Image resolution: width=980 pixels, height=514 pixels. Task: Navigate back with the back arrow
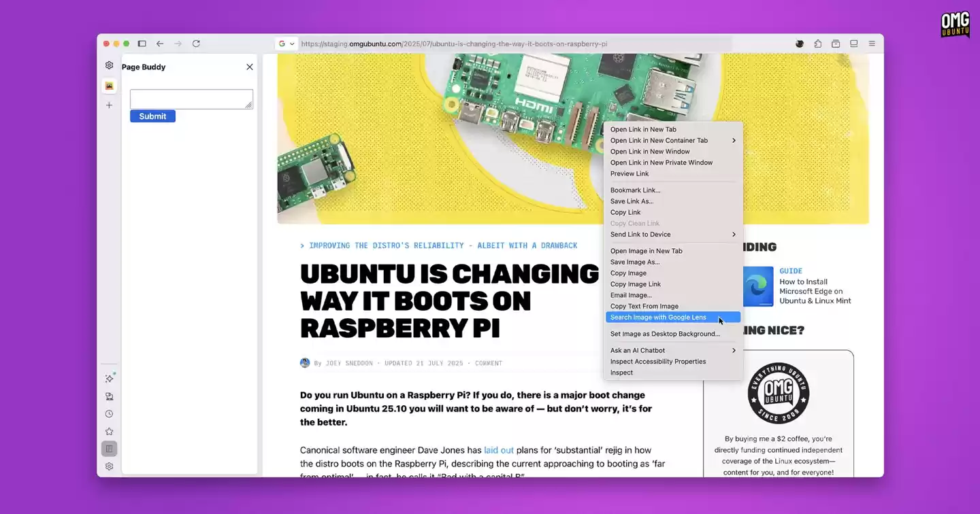click(160, 44)
